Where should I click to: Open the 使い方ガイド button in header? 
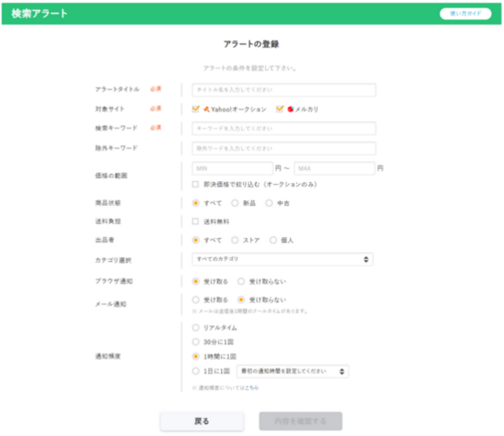pos(465,13)
